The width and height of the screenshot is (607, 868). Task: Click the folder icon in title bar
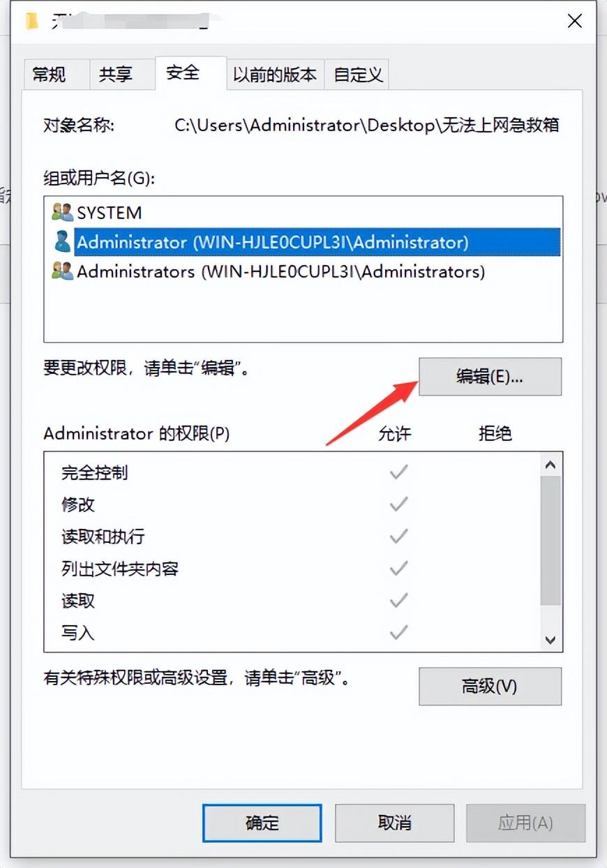[x=32, y=21]
